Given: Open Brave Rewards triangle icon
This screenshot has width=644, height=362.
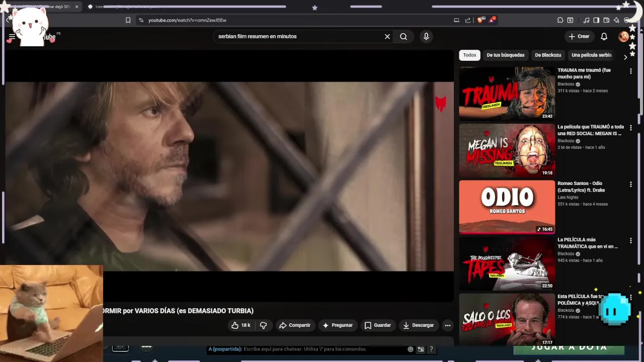Looking at the screenshot, I should coord(492,20).
